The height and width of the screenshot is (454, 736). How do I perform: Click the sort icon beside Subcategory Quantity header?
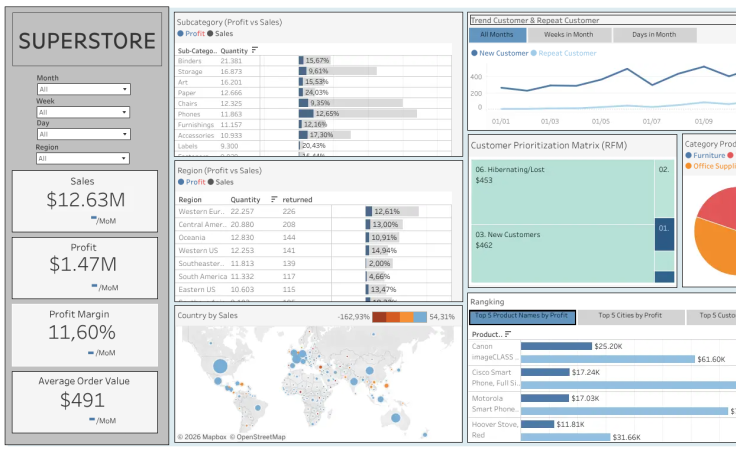pyautogui.click(x=255, y=50)
